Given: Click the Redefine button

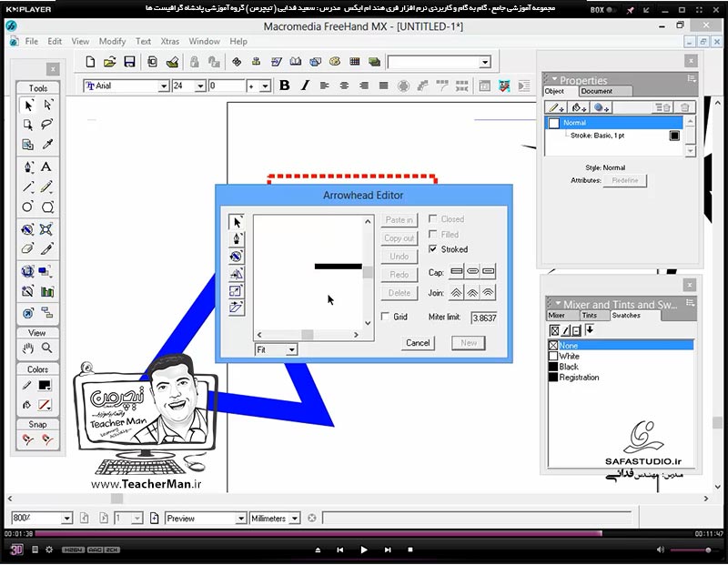Looking at the screenshot, I should click(625, 180).
